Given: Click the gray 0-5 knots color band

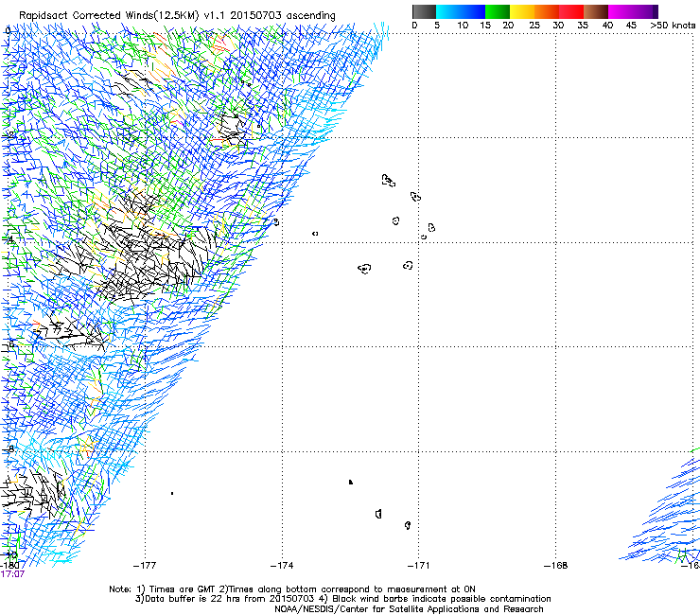Looking at the screenshot, I should coord(424,11).
